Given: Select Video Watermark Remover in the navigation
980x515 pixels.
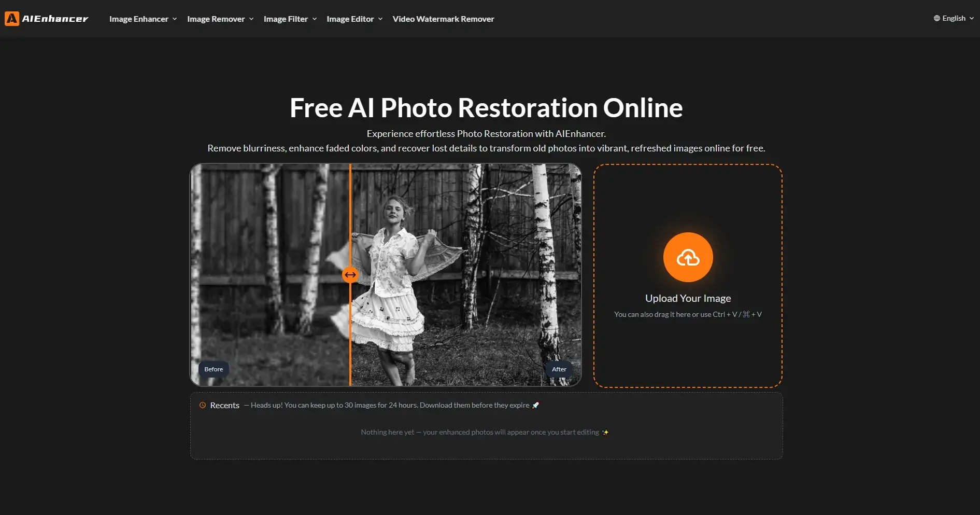Looking at the screenshot, I should click(x=443, y=19).
